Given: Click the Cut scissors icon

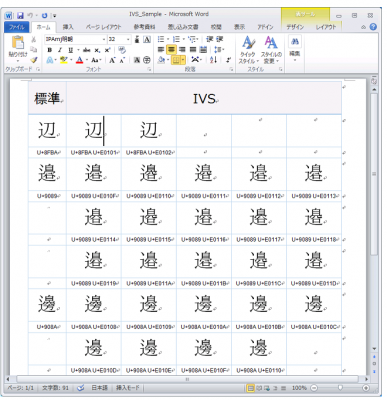Looking at the screenshot, I should (33, 40).
